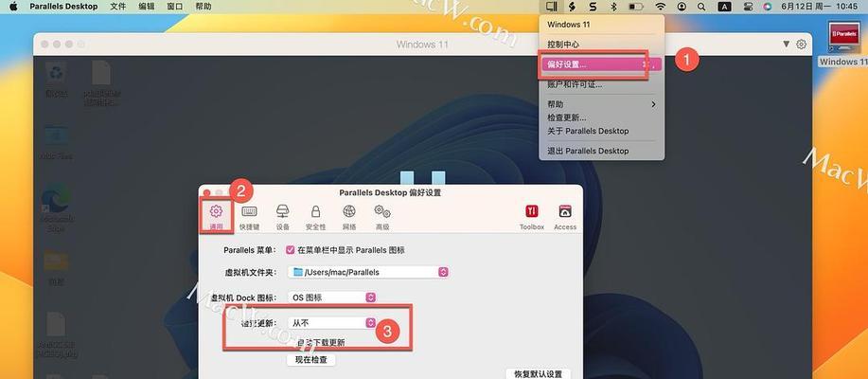This screenshot has height=379, width=868.
Task: Open the 窗口 menu in menu bar
Action: [175, 7]
